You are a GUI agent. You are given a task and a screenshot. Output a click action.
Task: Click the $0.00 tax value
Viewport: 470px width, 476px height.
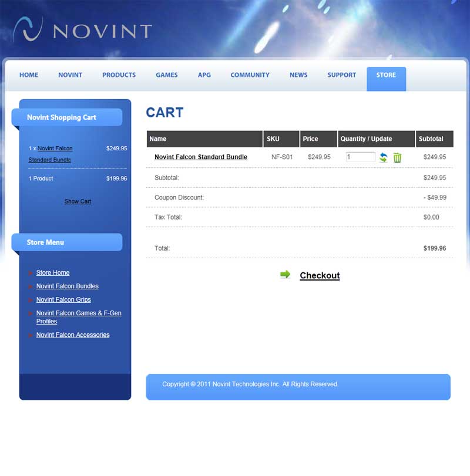click(431, 217)
